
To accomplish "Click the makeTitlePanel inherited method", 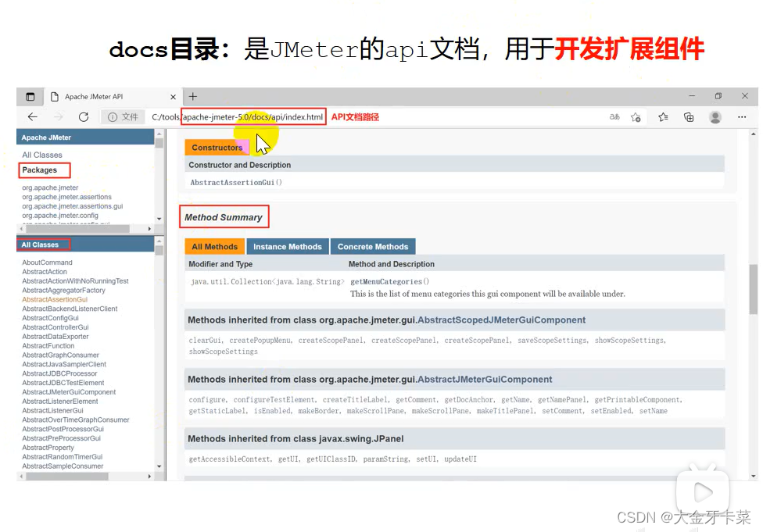I will coord(504,411).
